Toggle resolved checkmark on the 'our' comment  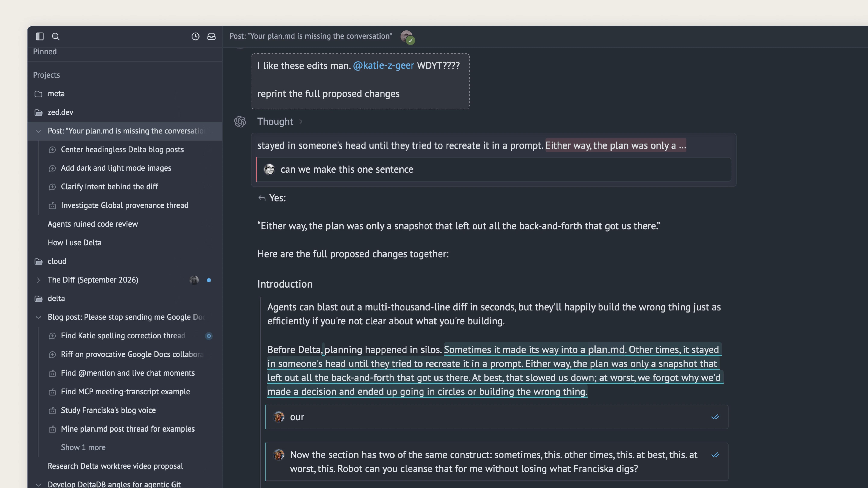(x=715, y=417)
